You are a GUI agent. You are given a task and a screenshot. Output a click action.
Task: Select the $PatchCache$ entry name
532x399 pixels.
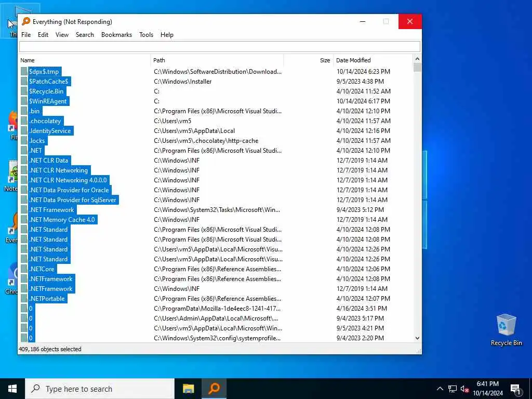tap(48, 82)
